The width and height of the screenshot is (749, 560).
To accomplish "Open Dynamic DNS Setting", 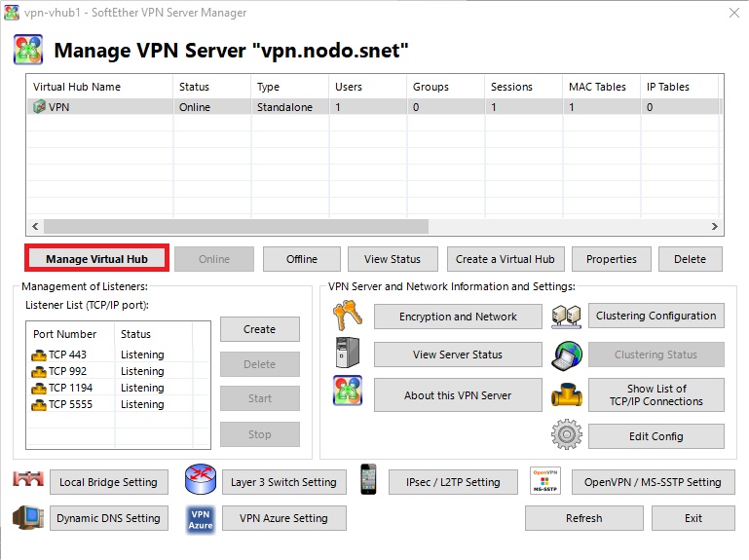I will coord(109,518).
